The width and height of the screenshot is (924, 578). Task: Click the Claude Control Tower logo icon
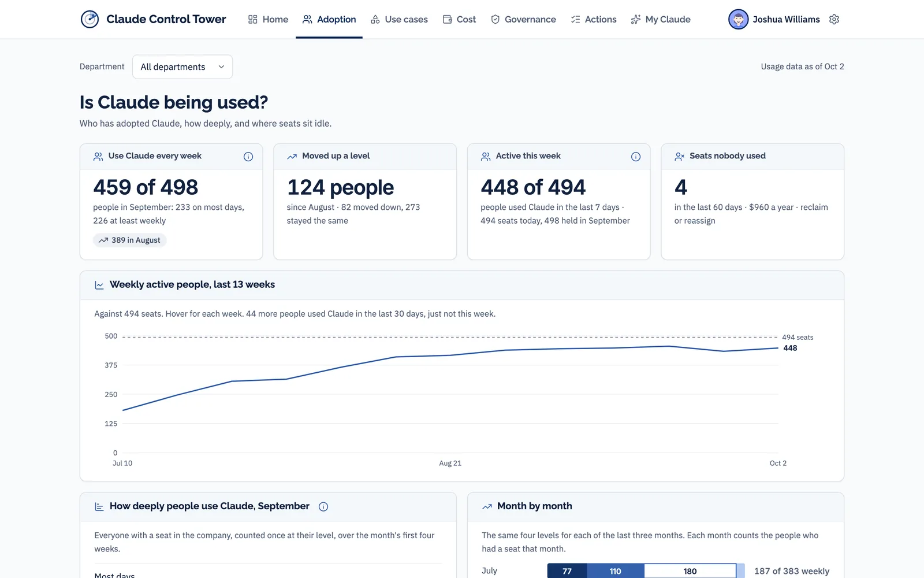(90, 19)
